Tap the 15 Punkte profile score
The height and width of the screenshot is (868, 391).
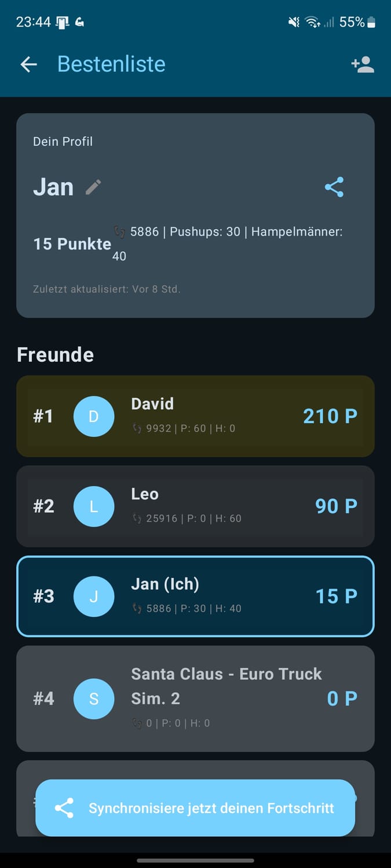click(72, 244)
